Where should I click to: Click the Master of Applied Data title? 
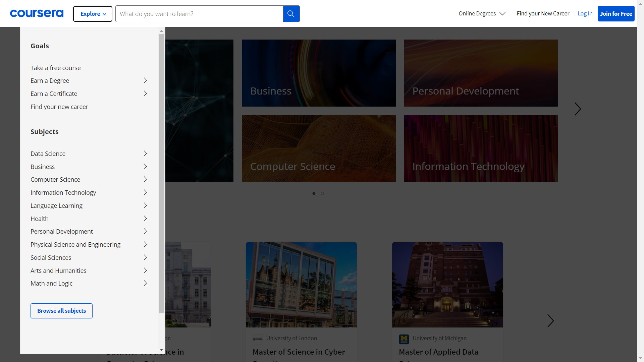[438, 352]
